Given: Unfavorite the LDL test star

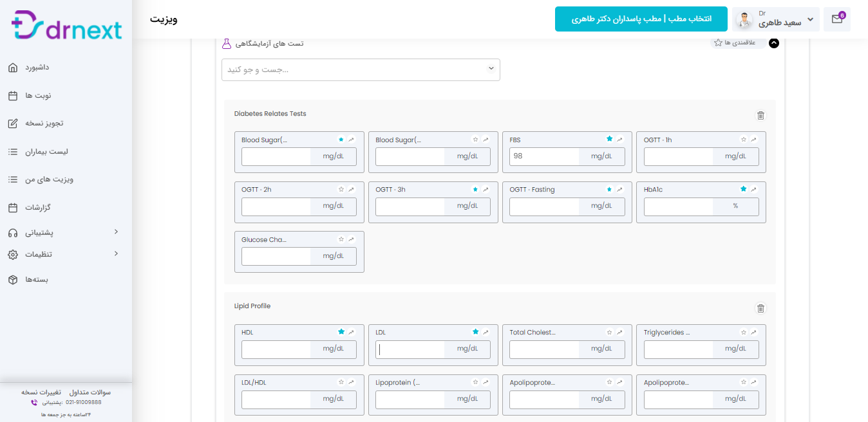Looking at the screenshot, I should click(475, 332).
